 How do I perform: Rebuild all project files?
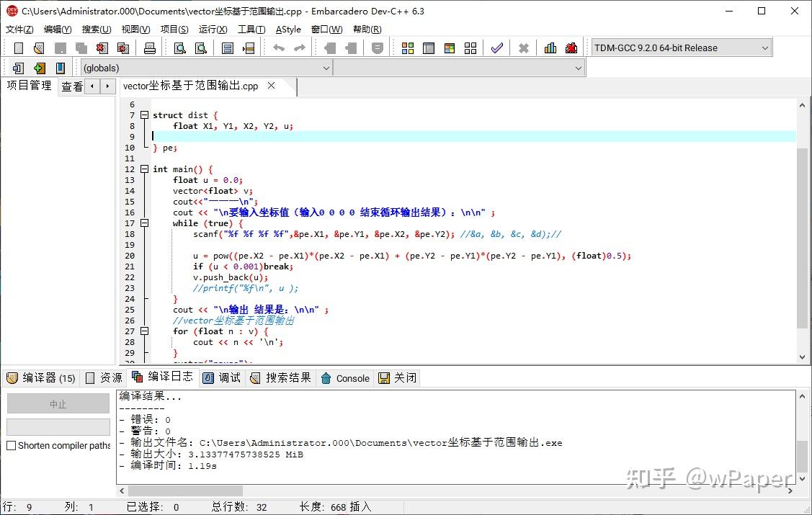(470, 47)
